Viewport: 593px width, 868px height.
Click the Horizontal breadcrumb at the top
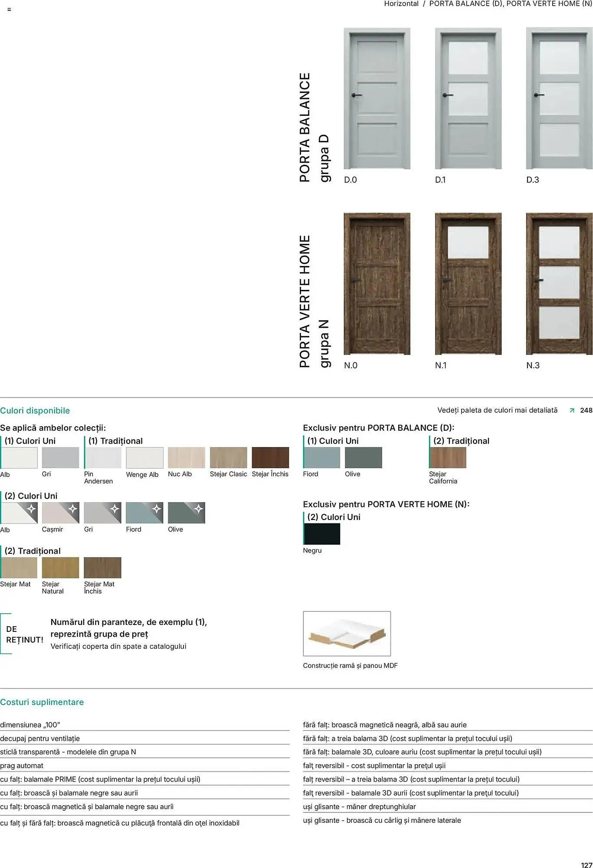coord(401,4)
